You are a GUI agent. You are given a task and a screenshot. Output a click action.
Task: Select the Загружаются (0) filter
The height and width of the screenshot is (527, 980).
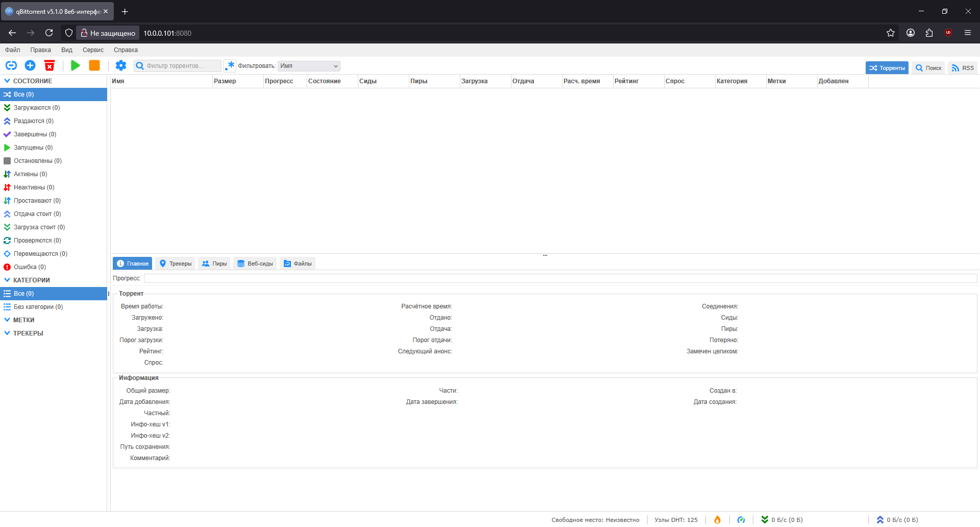pyautogui.click(x=36, y=108)
